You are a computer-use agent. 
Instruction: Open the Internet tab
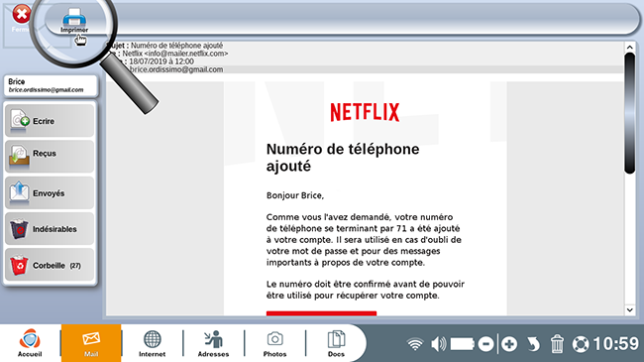(x=152, y=343)
